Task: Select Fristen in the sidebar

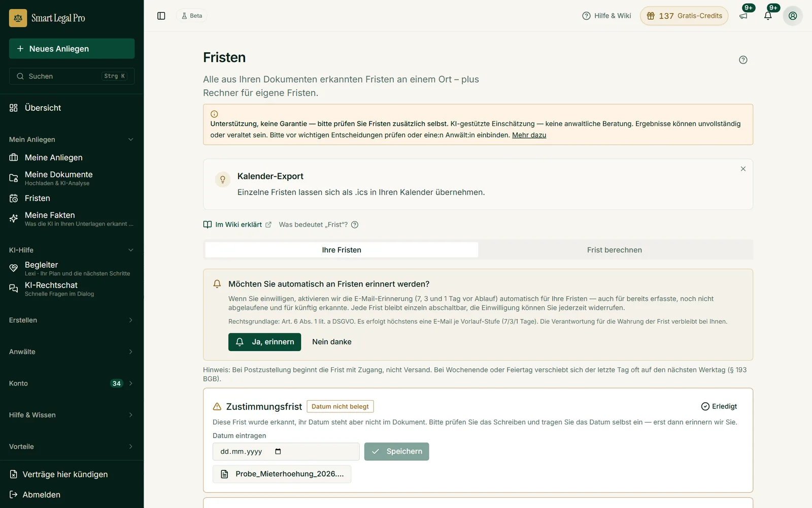Action: pyautogui.click(x=72, y=198)
